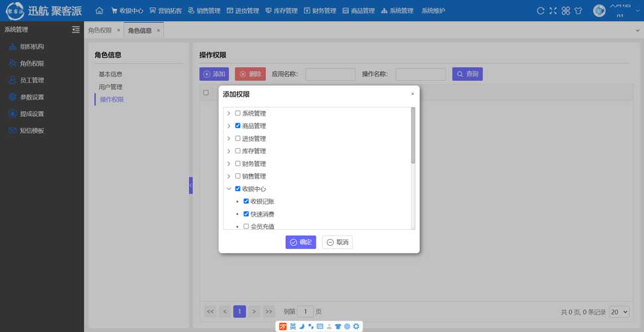Go to the next page arrow
This screenshot has width=644, height=332.
(254, 312)
